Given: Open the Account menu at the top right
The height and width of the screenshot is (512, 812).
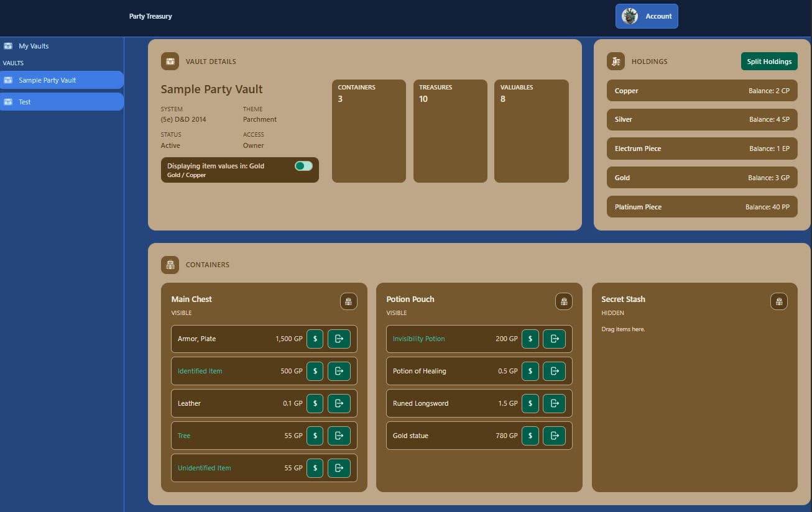Looking at the screenshot, I should pos(647,16).
